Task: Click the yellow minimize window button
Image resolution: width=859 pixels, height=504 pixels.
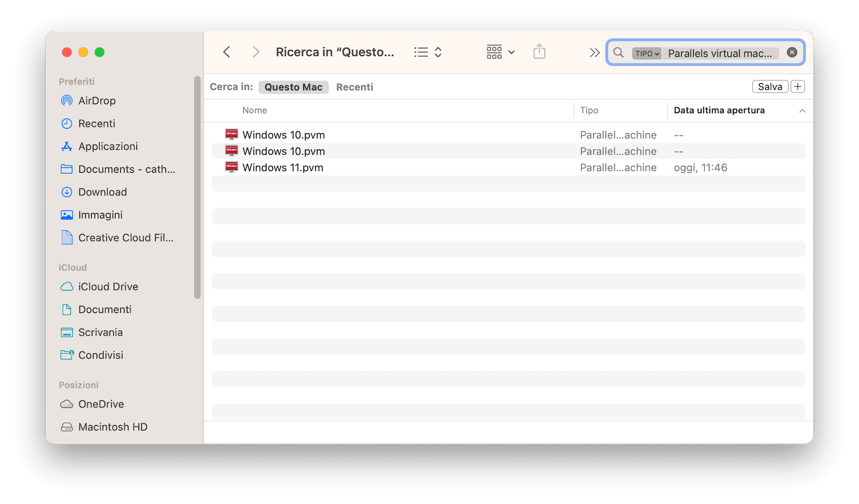Action: pos(83,52)
